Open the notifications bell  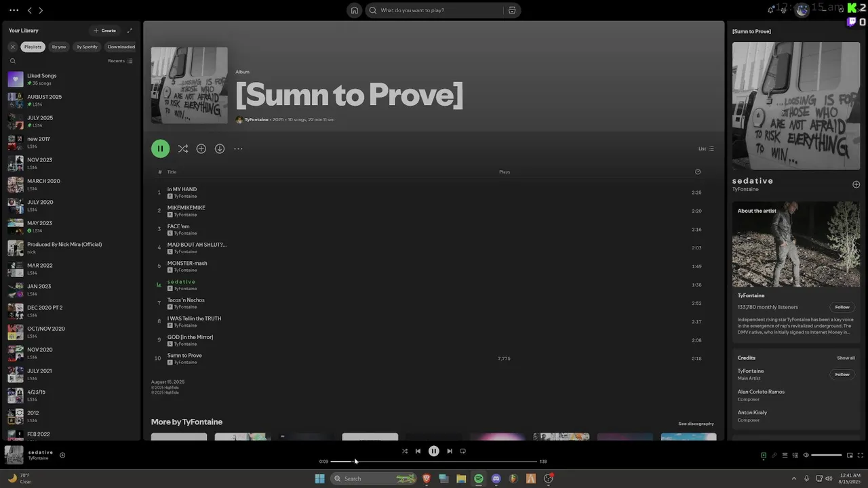click(x=770, y=10)
